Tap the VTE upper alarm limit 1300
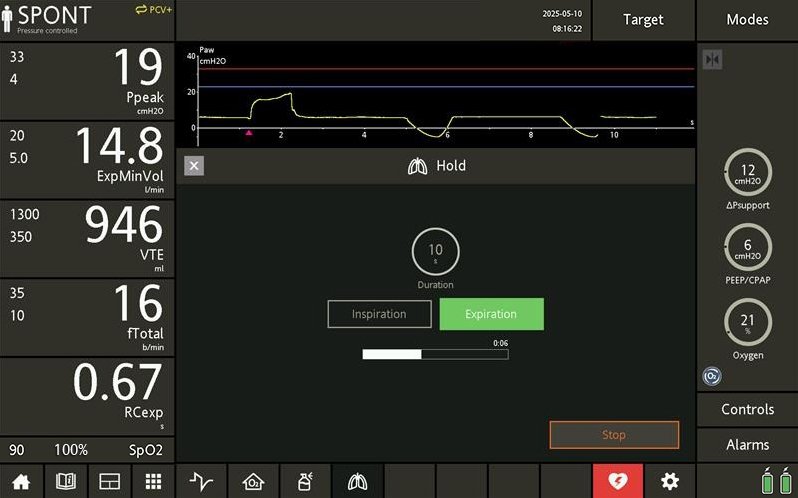 click(24, 214)
